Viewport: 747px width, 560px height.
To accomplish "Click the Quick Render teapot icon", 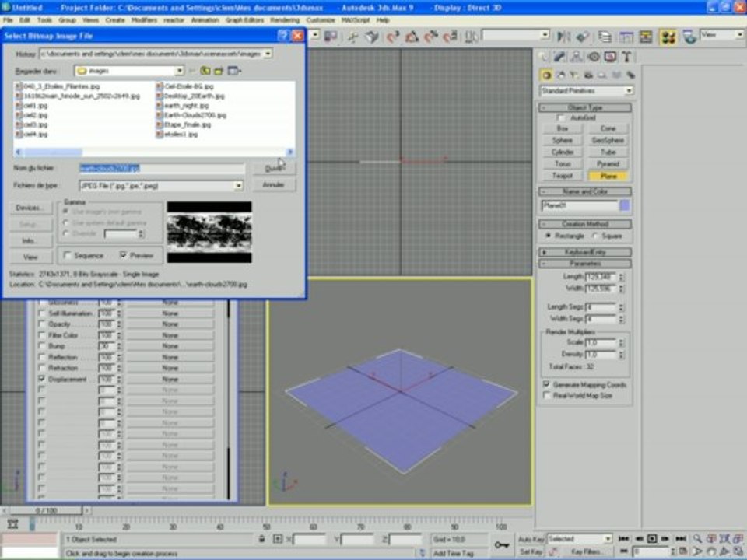I will [x=690, y=37].
